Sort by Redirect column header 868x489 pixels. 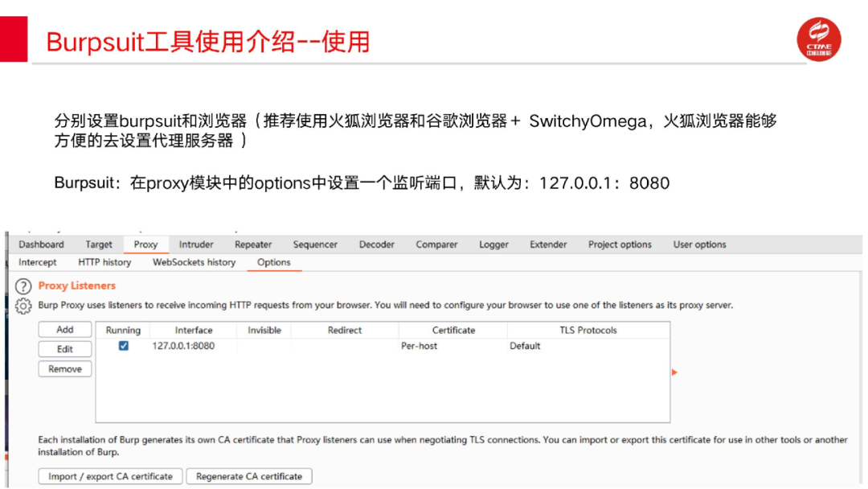344,330
